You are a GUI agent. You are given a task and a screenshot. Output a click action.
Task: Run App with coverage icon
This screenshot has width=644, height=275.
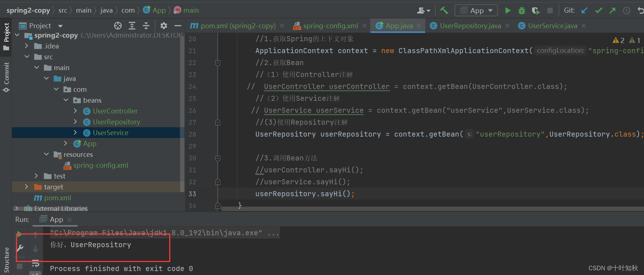pyautogui.click(x=536, y=10)
